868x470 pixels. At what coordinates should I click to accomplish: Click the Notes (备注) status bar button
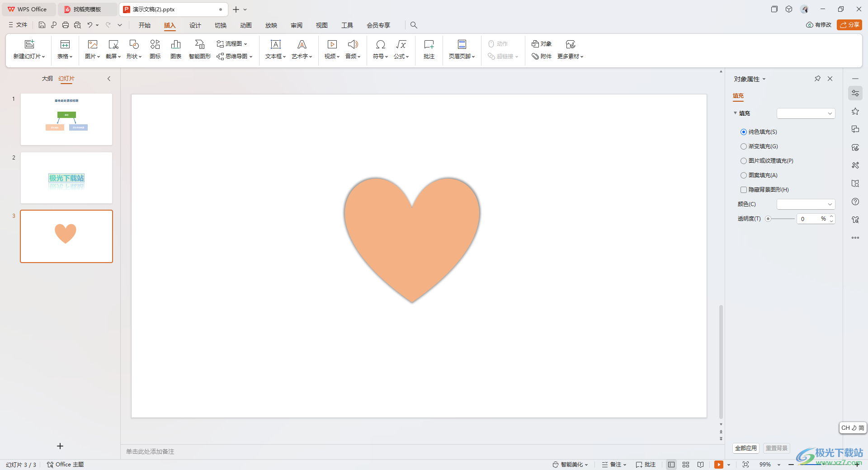pyautogui.click(x=614, y=465)
